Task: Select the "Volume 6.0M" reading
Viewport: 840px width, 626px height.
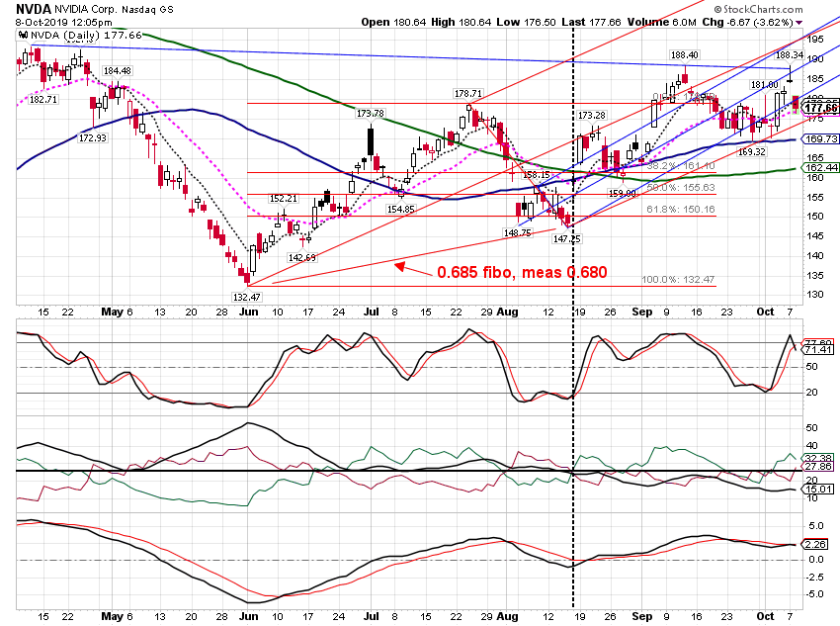Action: 661,23
